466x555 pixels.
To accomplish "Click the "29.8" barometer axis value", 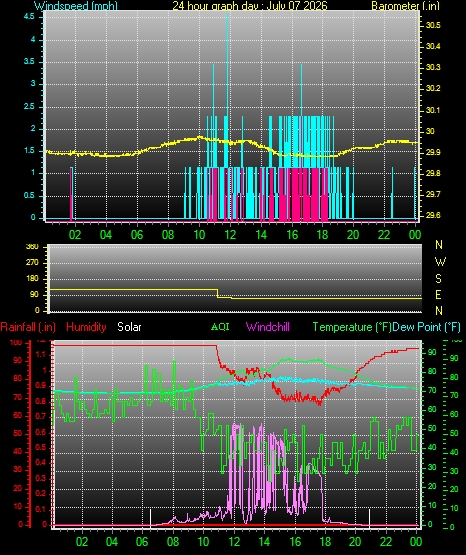I will [433, 173].
